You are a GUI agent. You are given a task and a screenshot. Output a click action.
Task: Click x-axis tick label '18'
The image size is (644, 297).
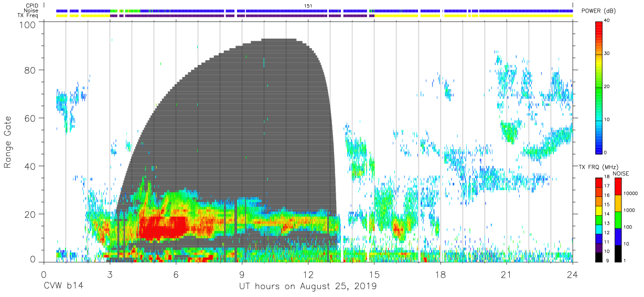tap(441, 274)
